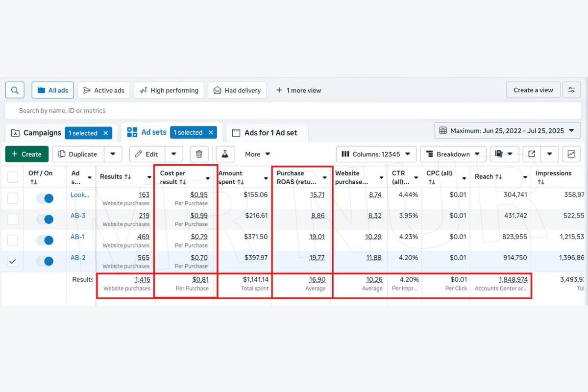Turn off the AB-1 ad set toggle
This screenshot has width=588, height=392.
click(x=45, y=240)
